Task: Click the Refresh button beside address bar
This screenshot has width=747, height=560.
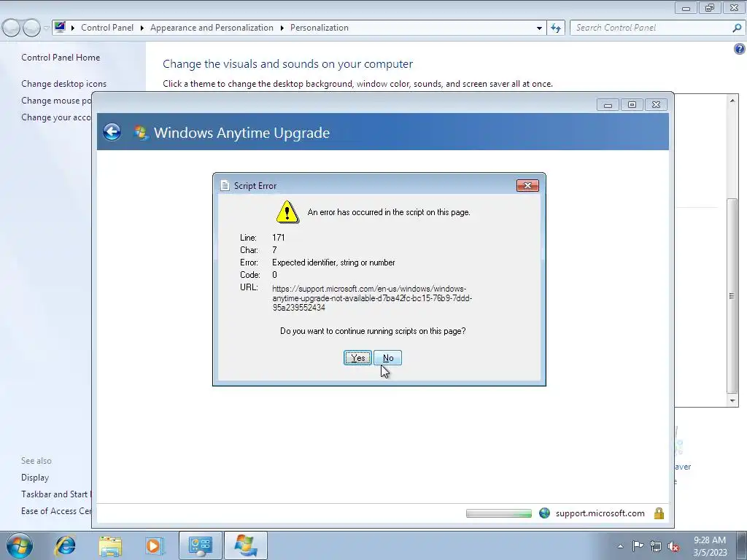Action: (x=555, y=28)
